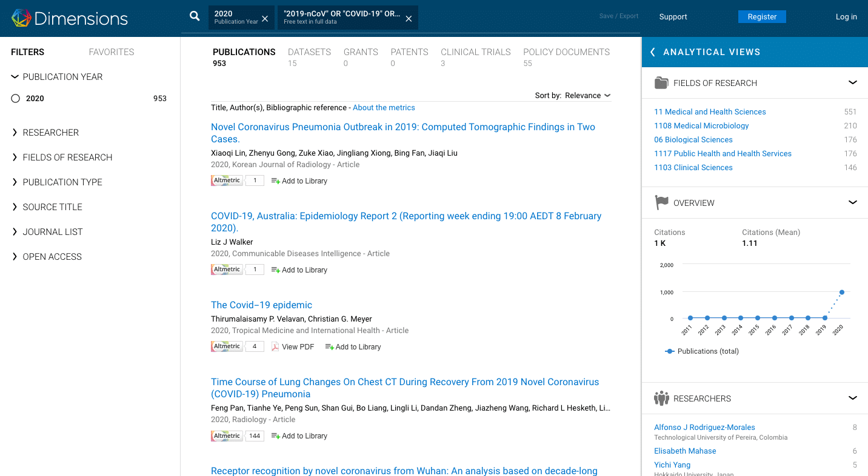Open Altmetric badge showing 144
This screenshot has width=868, height=476.
click(227, 436)
